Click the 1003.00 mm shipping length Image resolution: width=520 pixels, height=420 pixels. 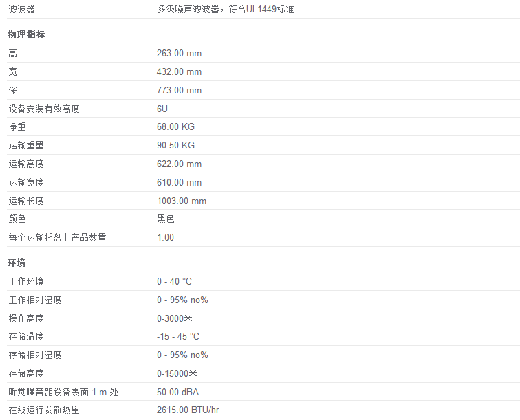point(182,201)
